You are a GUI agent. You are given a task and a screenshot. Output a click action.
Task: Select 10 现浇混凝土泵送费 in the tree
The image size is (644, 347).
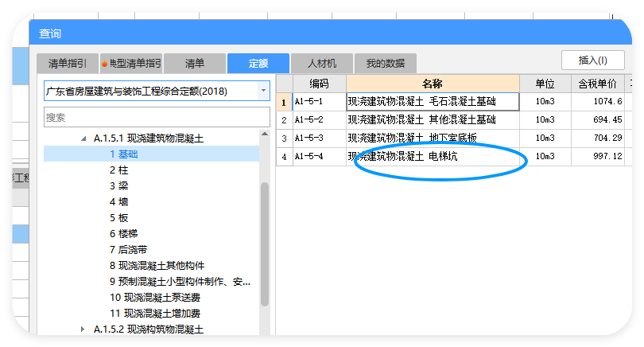pos(155,297)
